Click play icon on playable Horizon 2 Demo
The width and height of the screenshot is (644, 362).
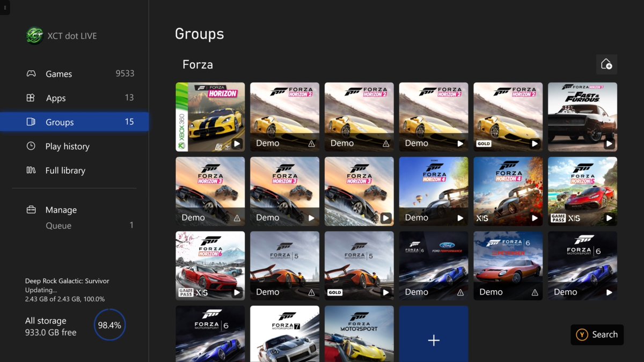[460, 143]
